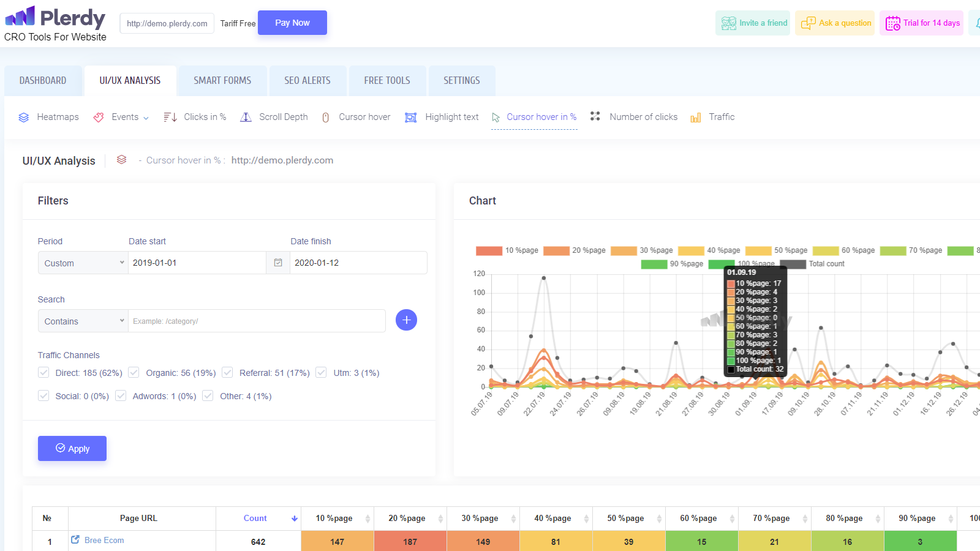Switch to the Smart Forms tab
Screen dimensions: 980x551
click(x=222, y=81)
